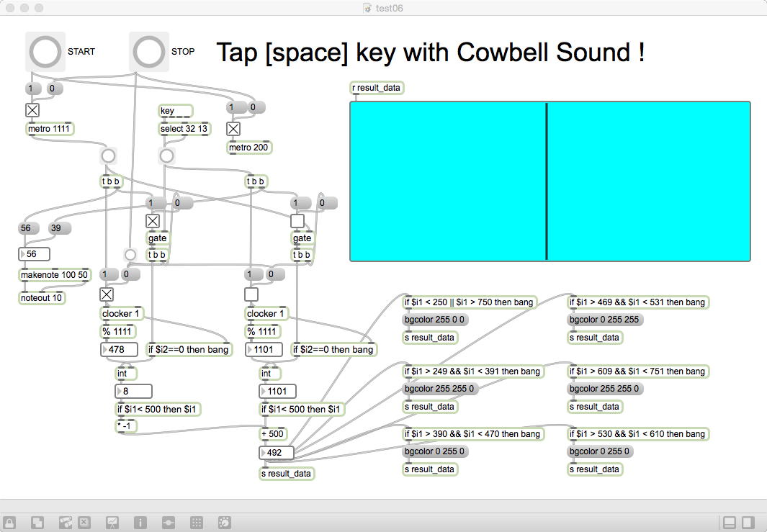767x532 pixels.
Task: Select the if $i1 > 390 && $i1 < 470 object
Action: (473, 434)
